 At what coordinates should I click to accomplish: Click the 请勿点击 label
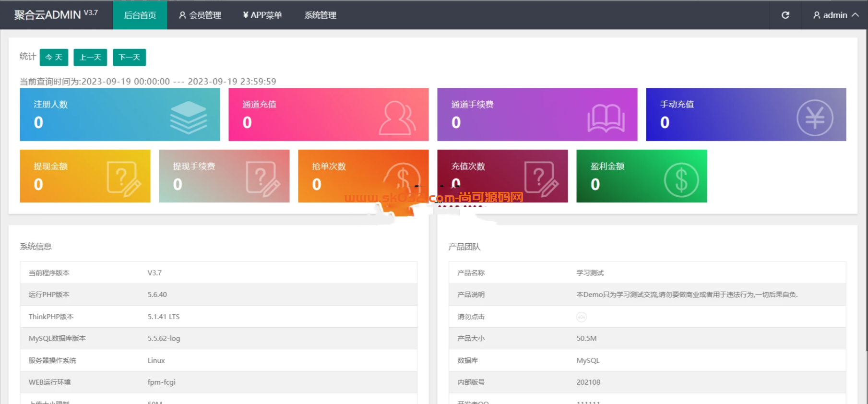pyautogui.click(x=471, y=317)
